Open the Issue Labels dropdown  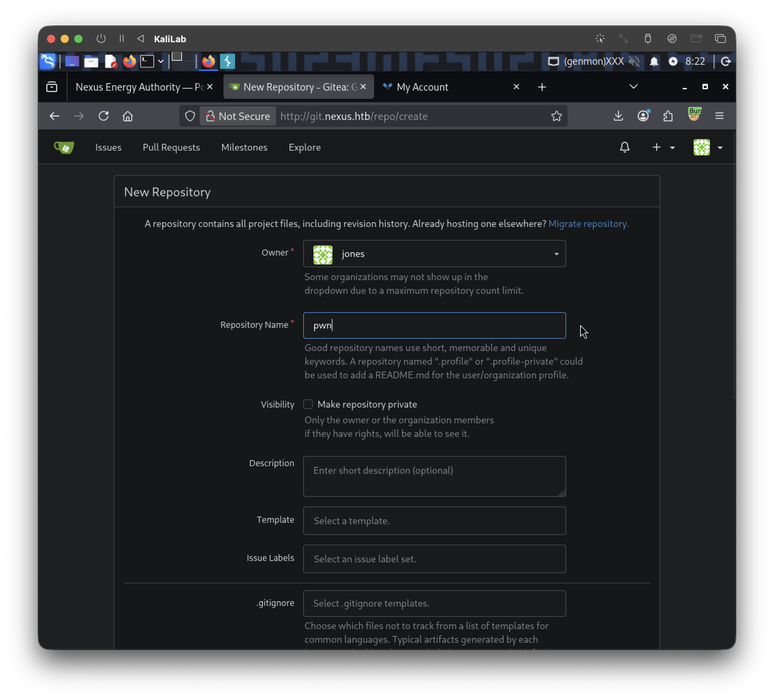coord(434,559)
